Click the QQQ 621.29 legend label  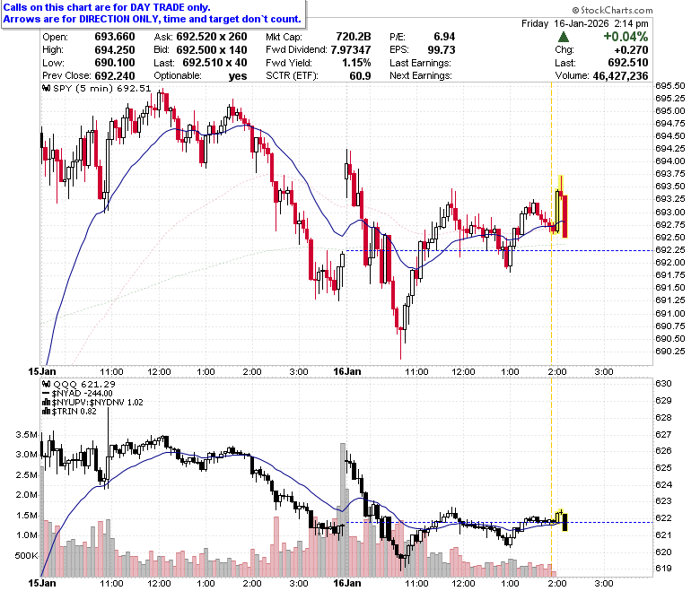(84, 384)
